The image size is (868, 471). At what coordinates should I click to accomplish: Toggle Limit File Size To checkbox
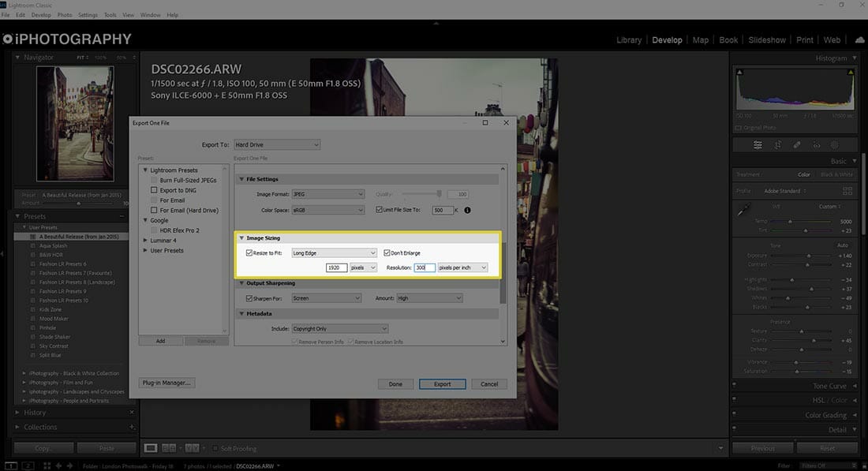pos(380,210)
